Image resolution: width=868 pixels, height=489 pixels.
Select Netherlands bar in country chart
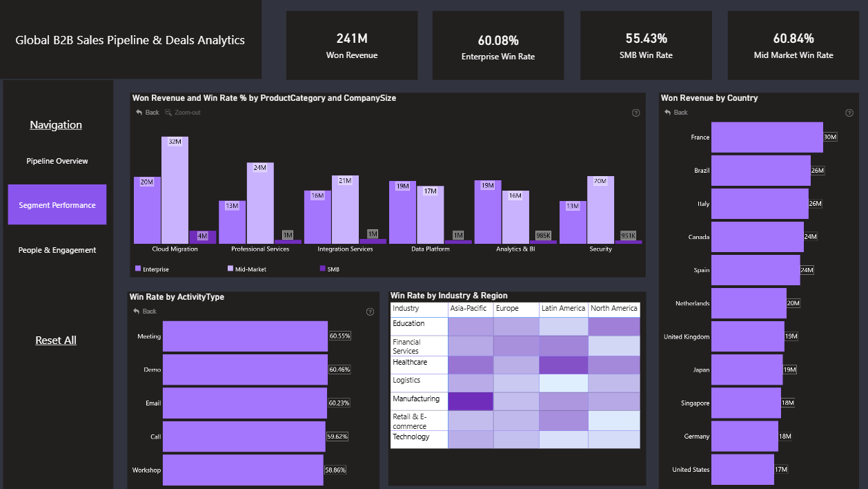pyautogui.click(x=749, y=303)
